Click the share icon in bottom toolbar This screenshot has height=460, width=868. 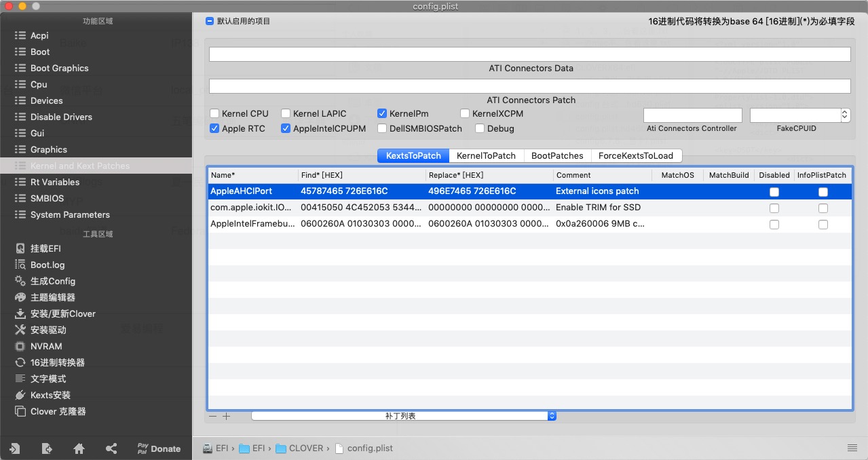click(x=111, y=448)
